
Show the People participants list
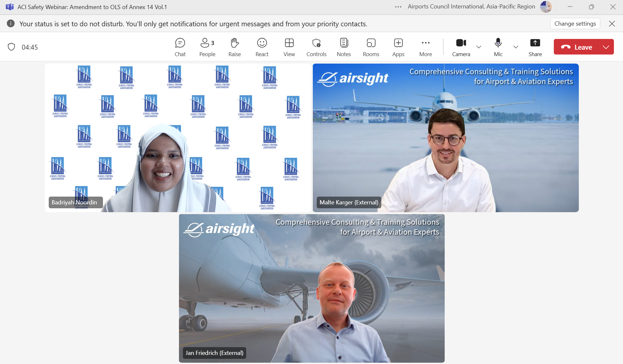tap(207, 47)
